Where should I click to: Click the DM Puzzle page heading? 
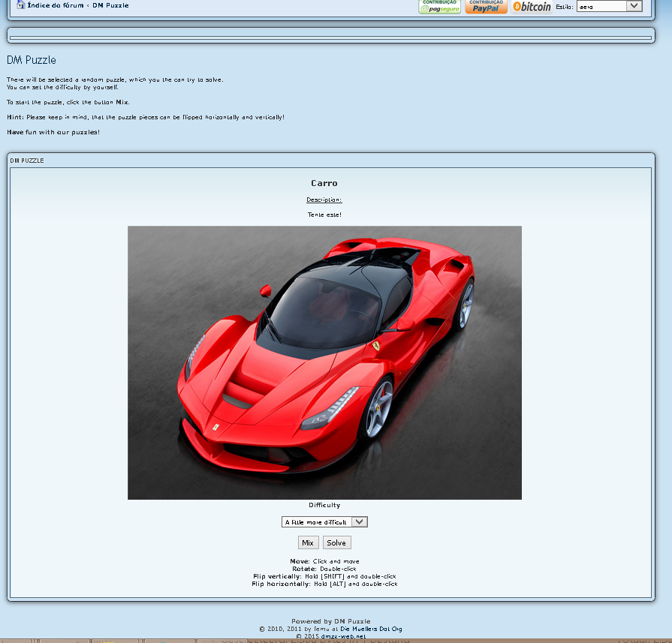pos(32,60)
